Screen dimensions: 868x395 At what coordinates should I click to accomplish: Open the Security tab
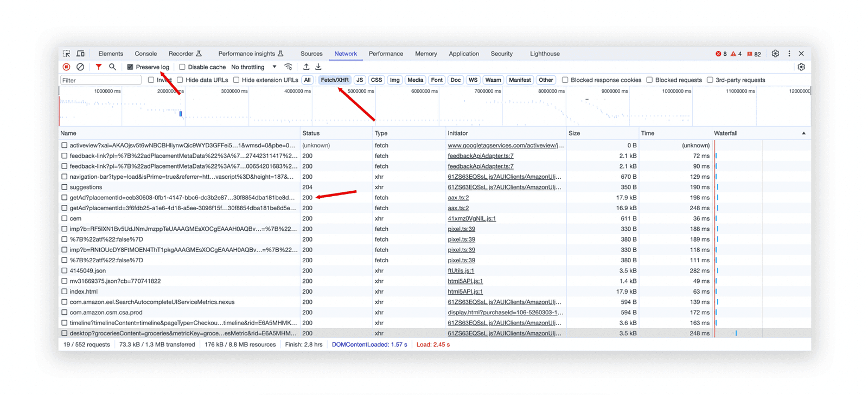point(502,54)
